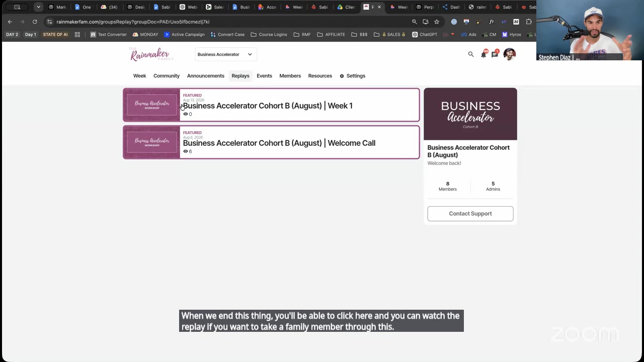This screenshot has width=644, height=362.
Task: Bookmark page with the star icon
Action: pos(437,22)
